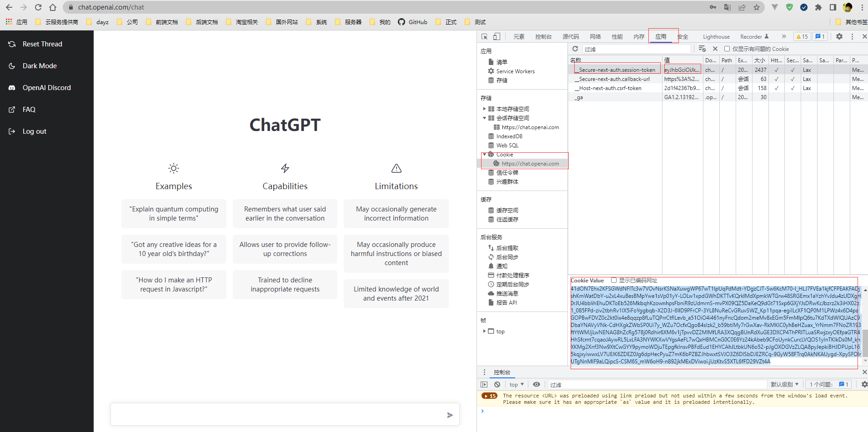This screenshot has width=868, height=432.
Task: Toggle the device toolbar icon in DevTools
Action: 497,36
